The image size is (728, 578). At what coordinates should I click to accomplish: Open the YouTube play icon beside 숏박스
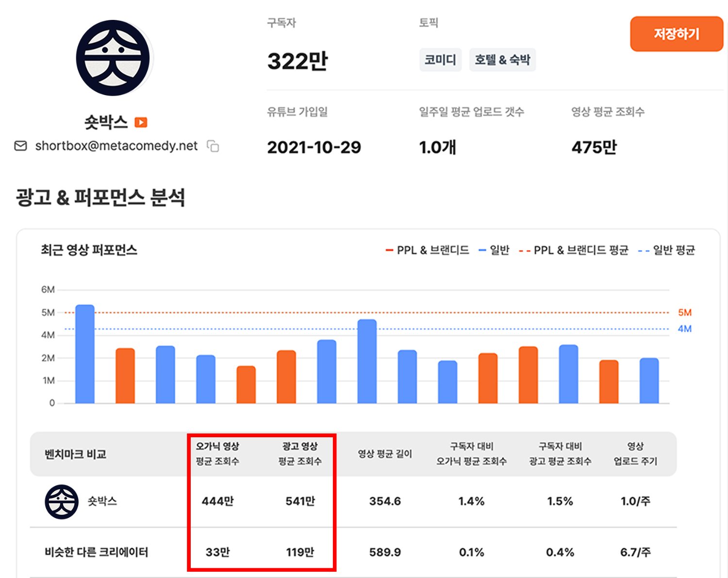141,122
